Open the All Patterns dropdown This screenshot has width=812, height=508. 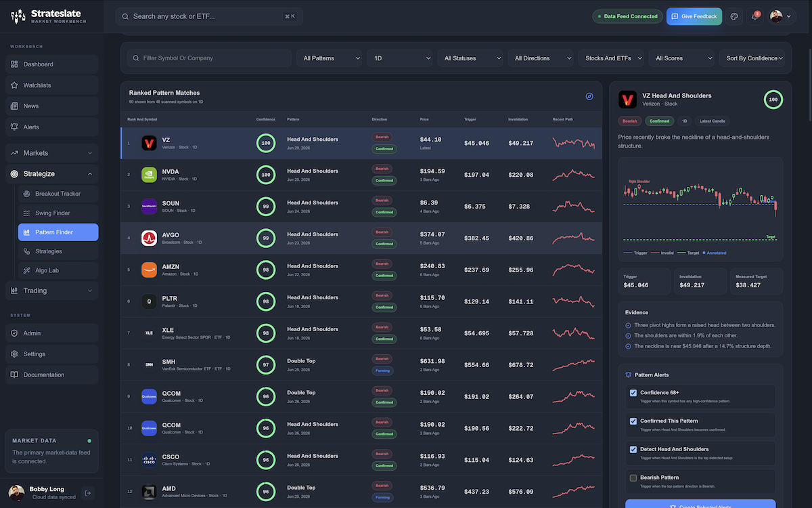click(x=331, y=58)
